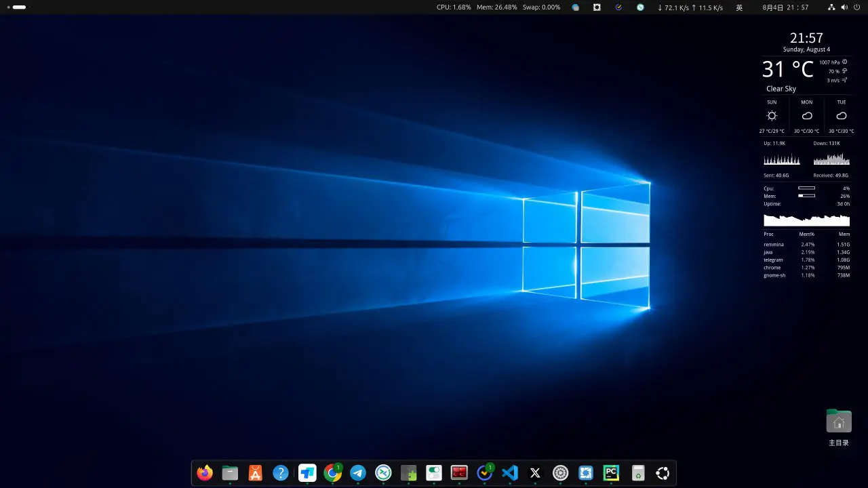Image resolution: width=868 pixels, height=488 pixels.
Task: Open Firefox from the dock
Action: [x=205, y=473]
